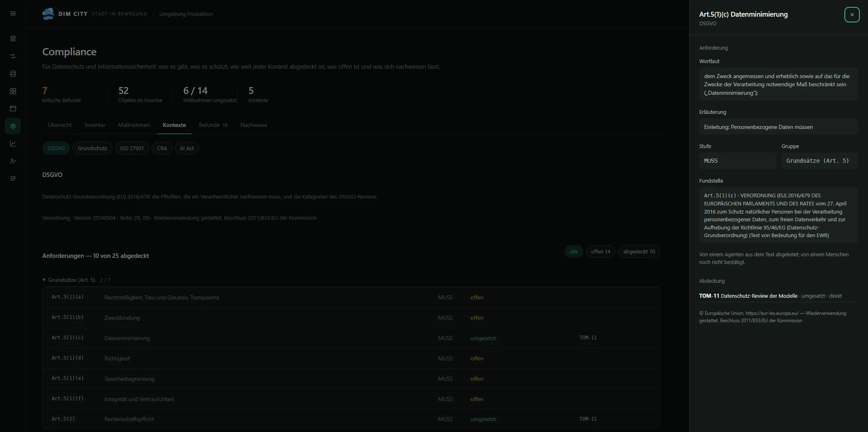868x432 pixels.
Task: Open the hamburger menu icon
Action: coord(13,13)
